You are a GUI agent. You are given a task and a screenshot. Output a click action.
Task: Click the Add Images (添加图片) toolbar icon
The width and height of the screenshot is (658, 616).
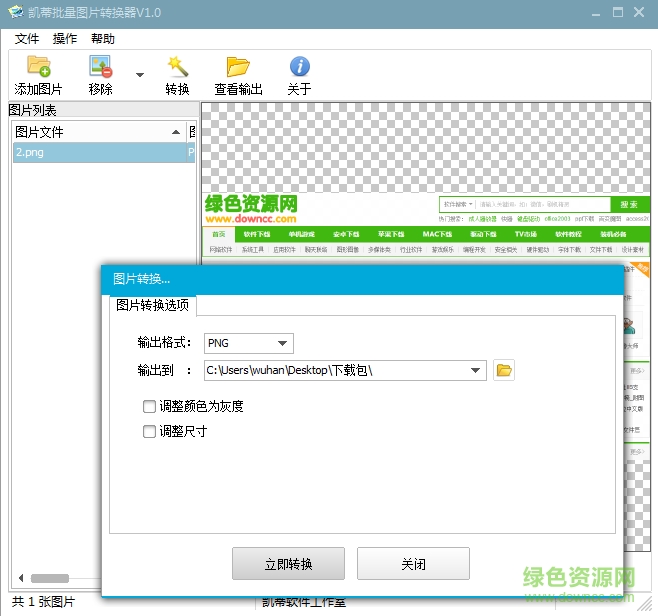(38, 68)
